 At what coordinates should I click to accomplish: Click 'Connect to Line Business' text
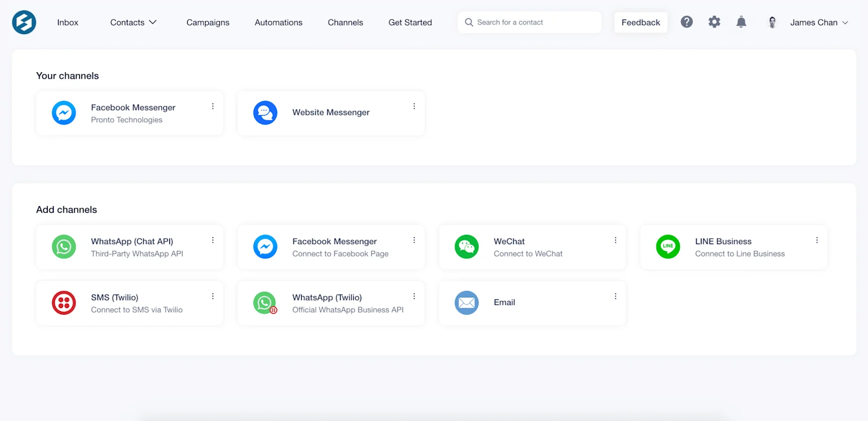740,254
